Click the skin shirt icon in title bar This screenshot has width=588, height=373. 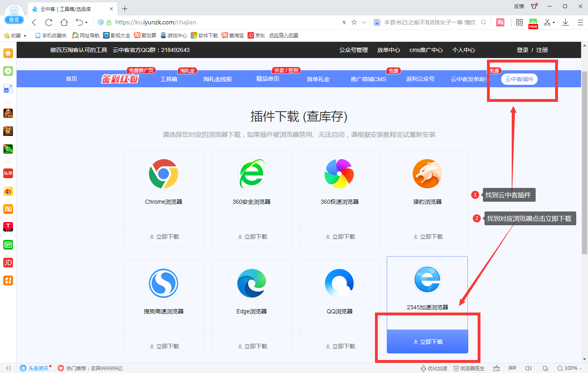click(x=534, y=6)
